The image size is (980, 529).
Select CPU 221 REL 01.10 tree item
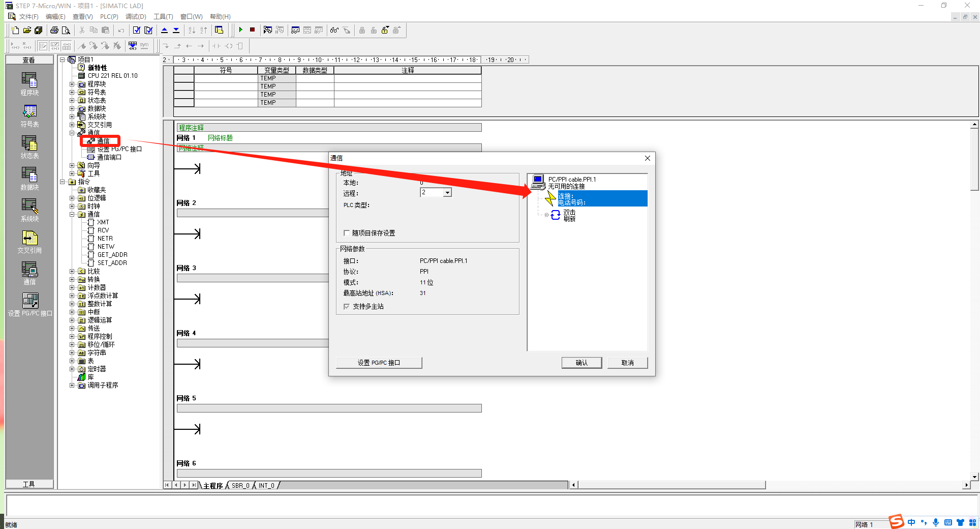tap(112, 76)
